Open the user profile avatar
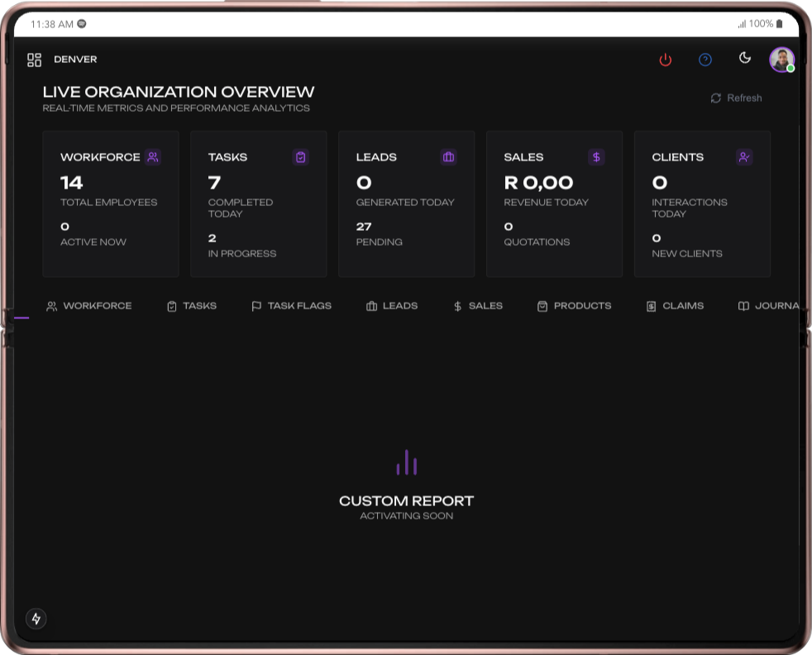 (x=781, y=60)
